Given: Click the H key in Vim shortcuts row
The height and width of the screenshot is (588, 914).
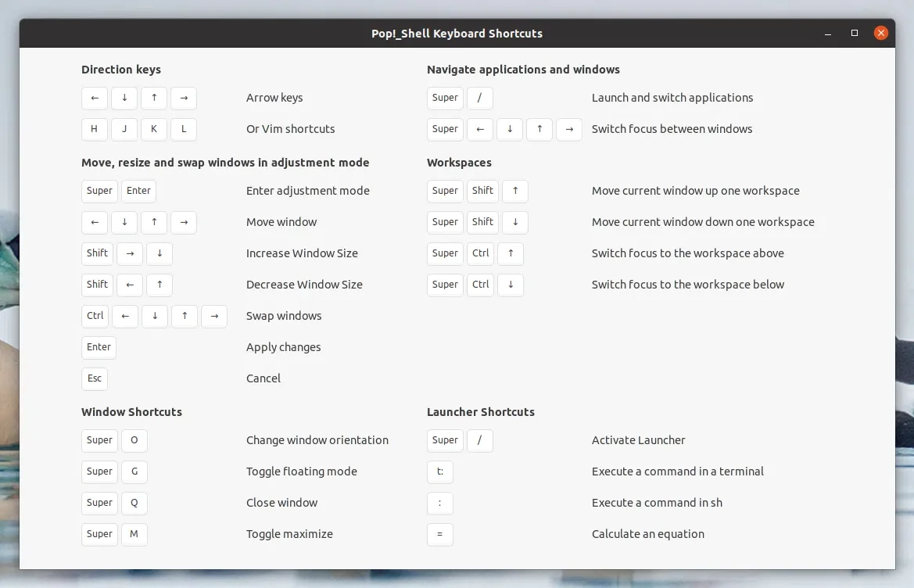Looking at the screenshot, I should 95,129.
